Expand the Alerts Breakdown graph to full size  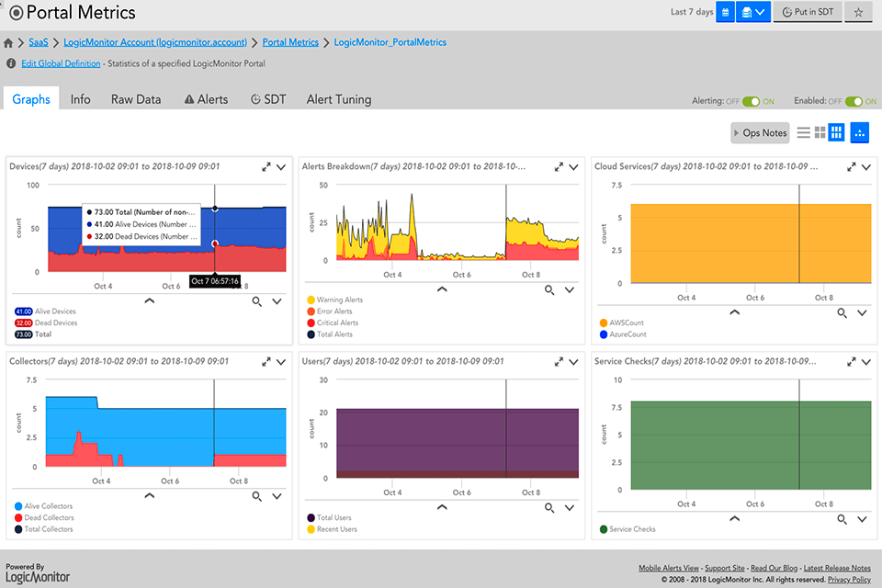559,167
